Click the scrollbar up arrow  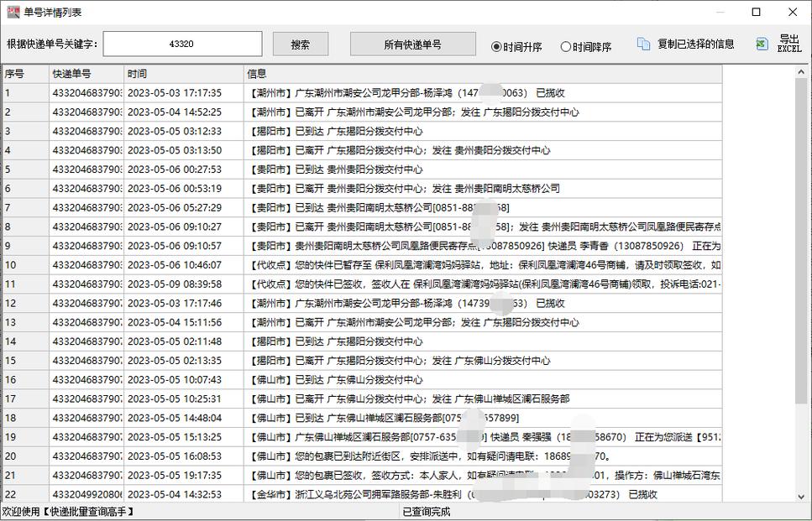click(x=802, y=71)
